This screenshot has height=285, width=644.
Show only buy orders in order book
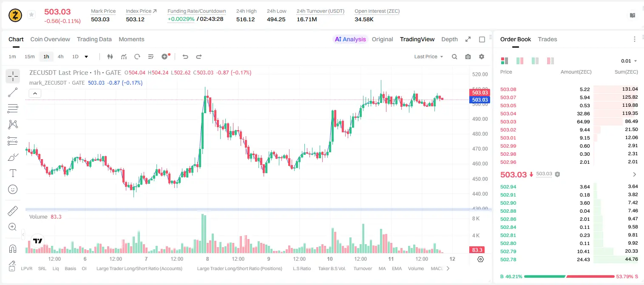(535, 61)
